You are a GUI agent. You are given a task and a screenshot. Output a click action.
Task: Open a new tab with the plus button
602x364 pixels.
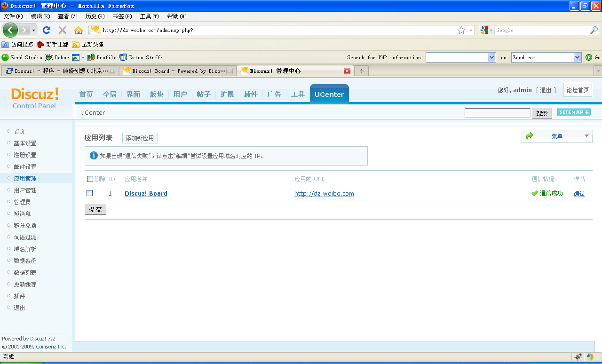361,71
